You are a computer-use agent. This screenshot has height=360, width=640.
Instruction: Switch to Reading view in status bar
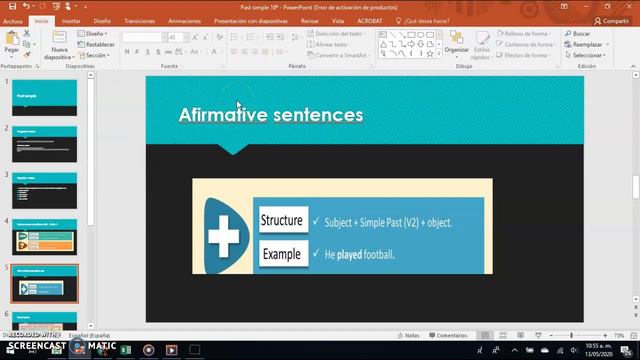point(520,336)
